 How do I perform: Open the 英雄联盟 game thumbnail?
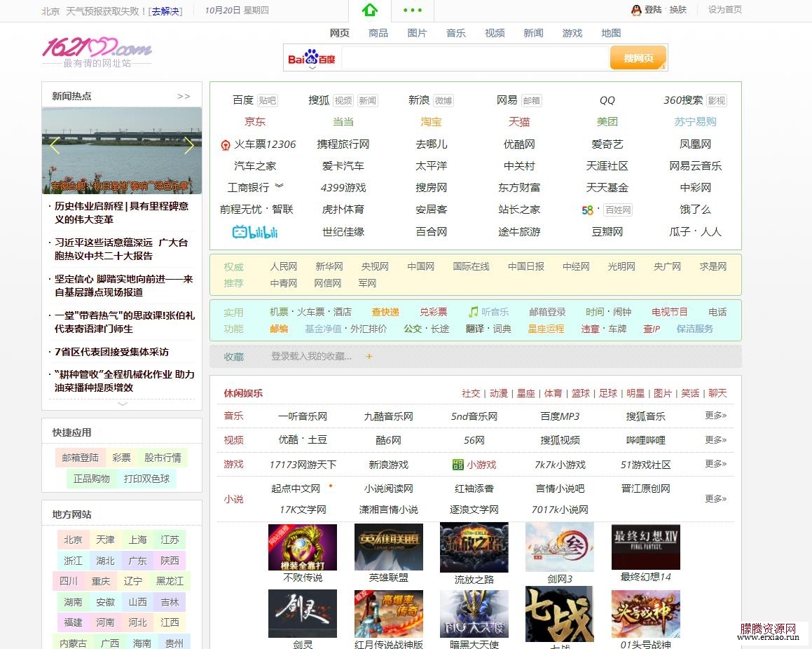click(x=388, y=547)
